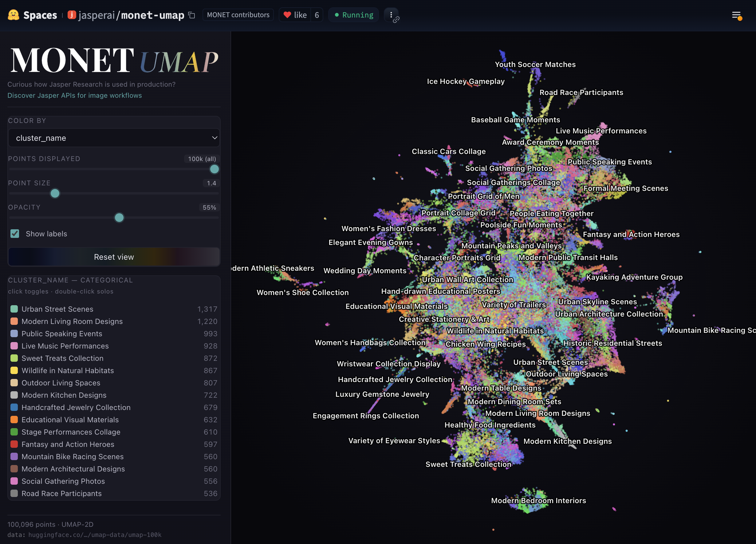Toggle Handcrafted Jewelry Collection legend entry
The width and height of the screenshot is (756, 544).
tap(114, 407)
